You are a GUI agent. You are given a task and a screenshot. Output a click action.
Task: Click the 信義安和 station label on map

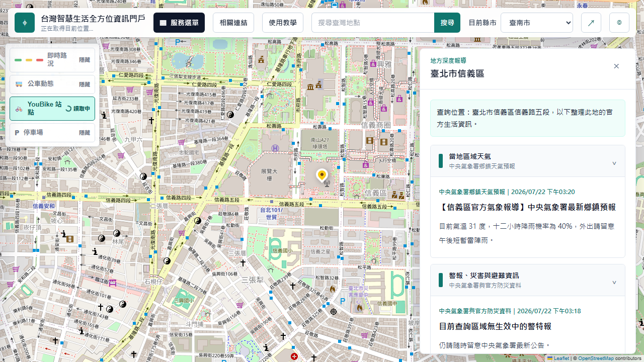pos(44,206)
